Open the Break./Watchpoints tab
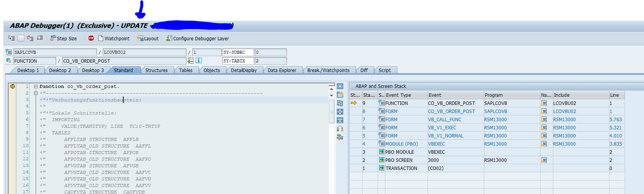Screen dimensions: 644x194 pos(328,70)
